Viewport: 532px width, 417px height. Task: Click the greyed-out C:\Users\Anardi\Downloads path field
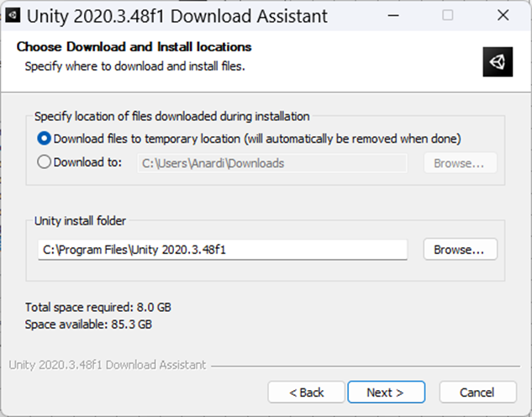(x=272, y=163)
